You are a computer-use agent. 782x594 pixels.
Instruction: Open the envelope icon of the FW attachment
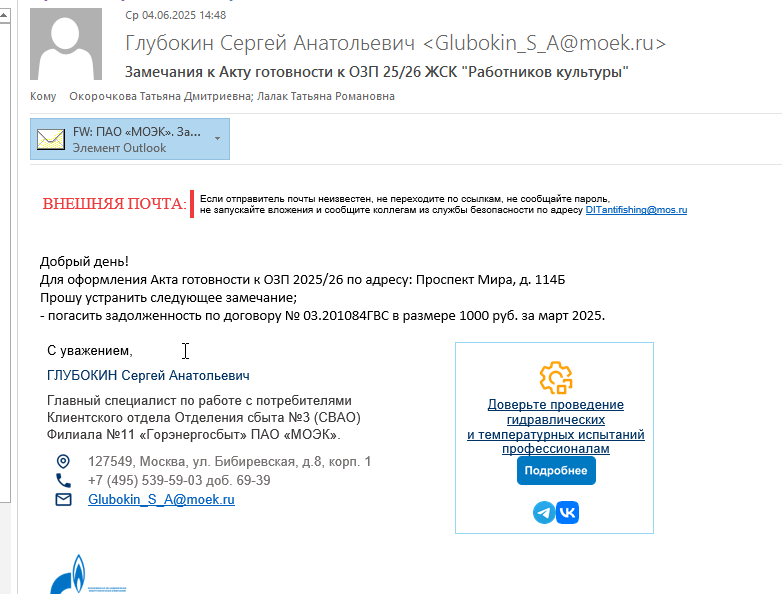(x=51, y=140)
